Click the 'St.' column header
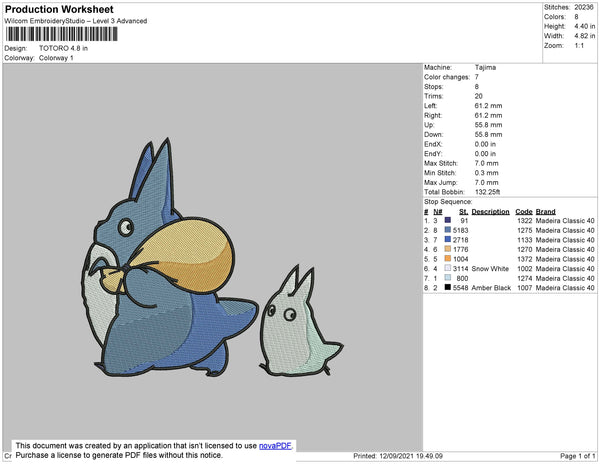600x464 pixels. [463, 212]
